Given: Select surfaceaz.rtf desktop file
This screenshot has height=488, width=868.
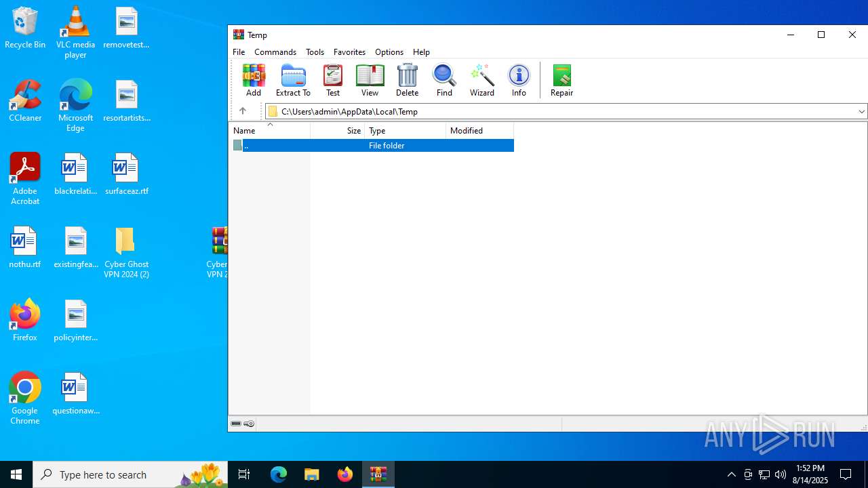Looking at the screenshot, I should coord(126,174).
